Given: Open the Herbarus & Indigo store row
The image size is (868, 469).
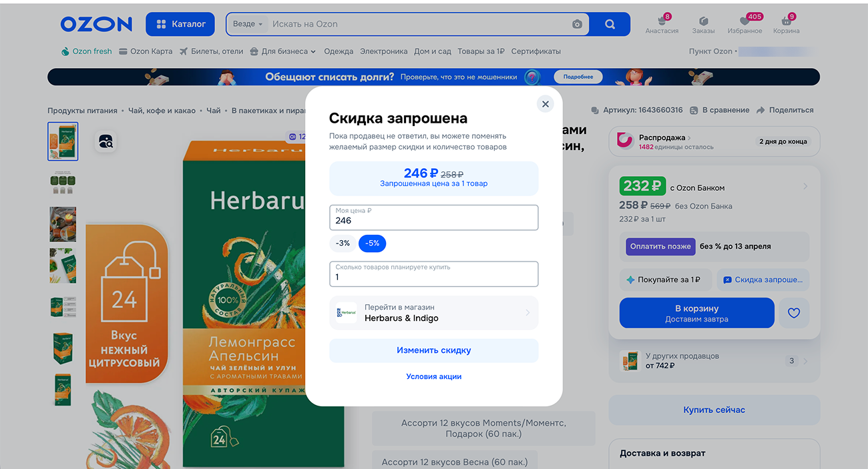Looking at the screenshot, I should 433,313.
